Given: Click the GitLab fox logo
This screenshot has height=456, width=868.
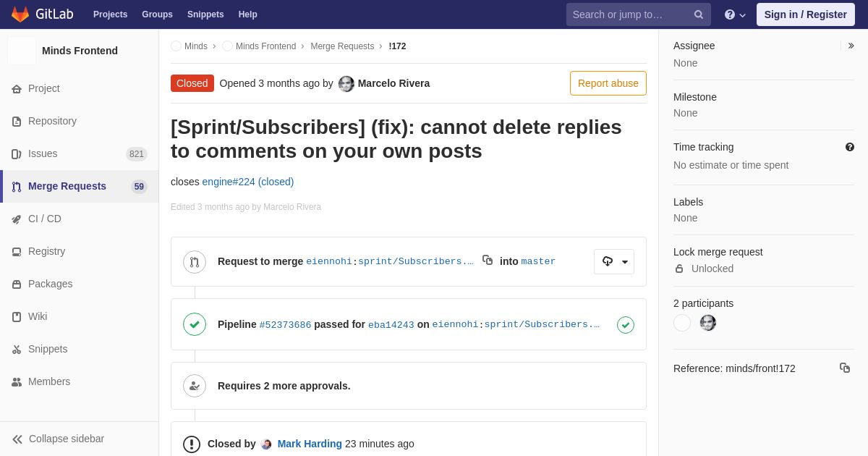Looking at the screenshot, I should point(20,14).
